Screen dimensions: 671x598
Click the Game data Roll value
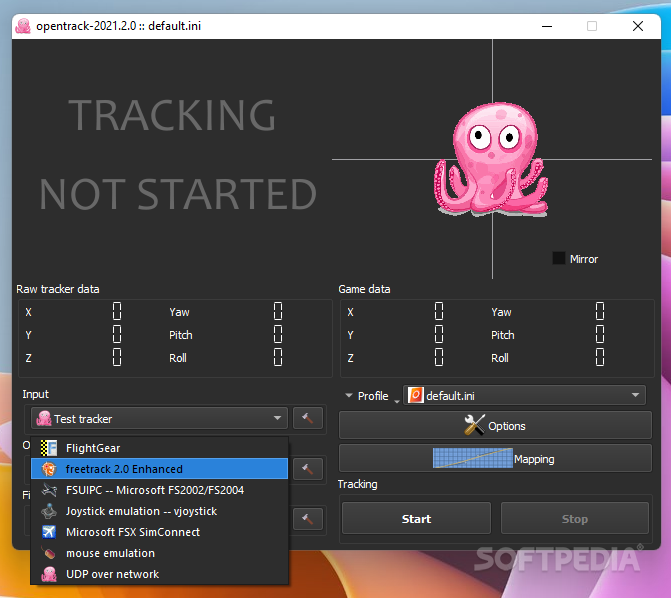[x=600, y=357]
